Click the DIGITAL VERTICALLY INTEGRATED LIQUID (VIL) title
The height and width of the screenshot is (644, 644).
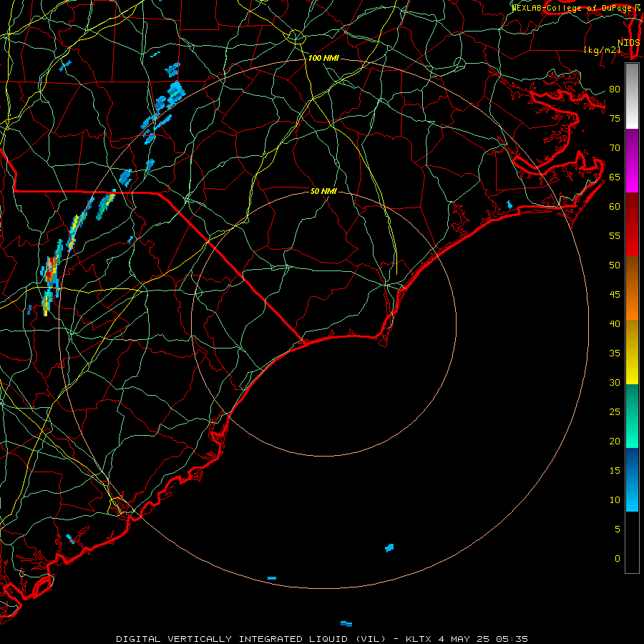click(250, 639)
